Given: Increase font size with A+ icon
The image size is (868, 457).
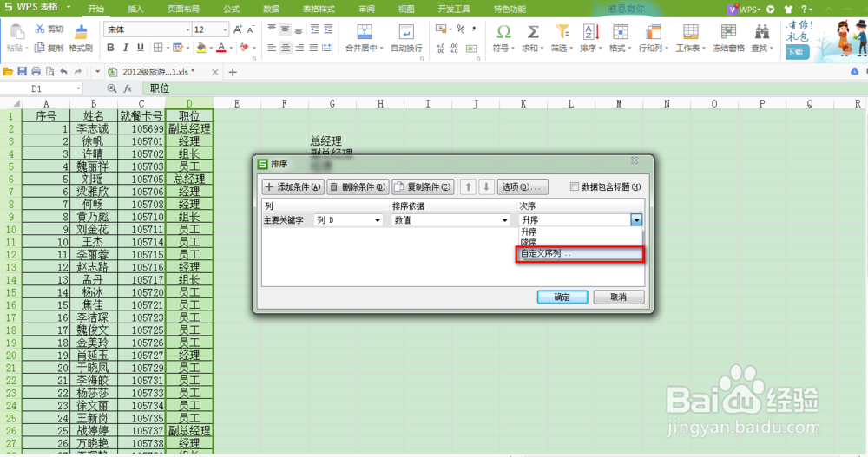Looking at the screenshot, I should coord(238,29).
